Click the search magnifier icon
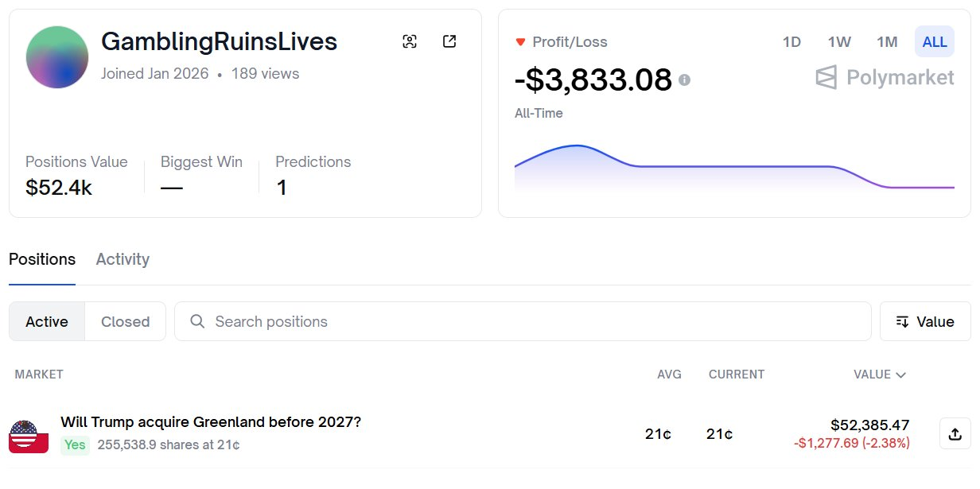 pos(197,321)
